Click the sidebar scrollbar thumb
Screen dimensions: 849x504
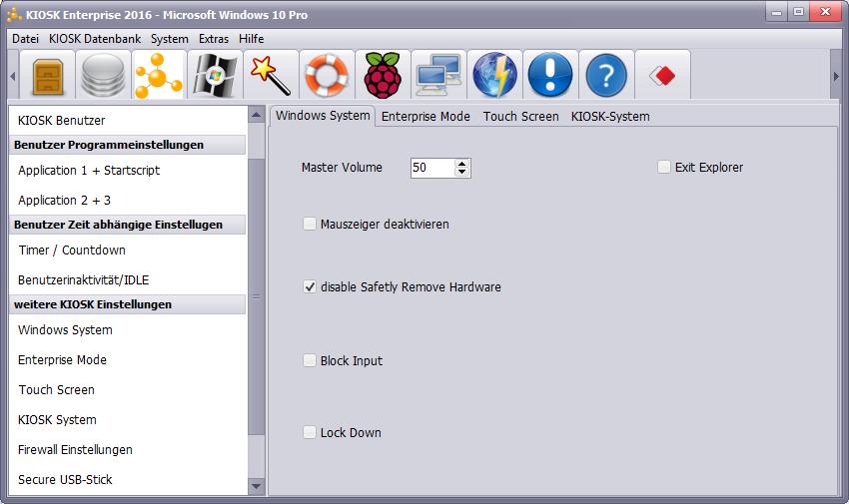click(x=256, y=296)
